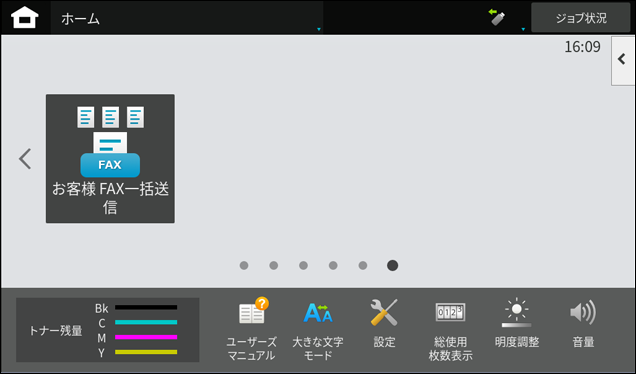Tap the home icon in top bar
Viewport: 636px width, 374px height.
(25, 18)
